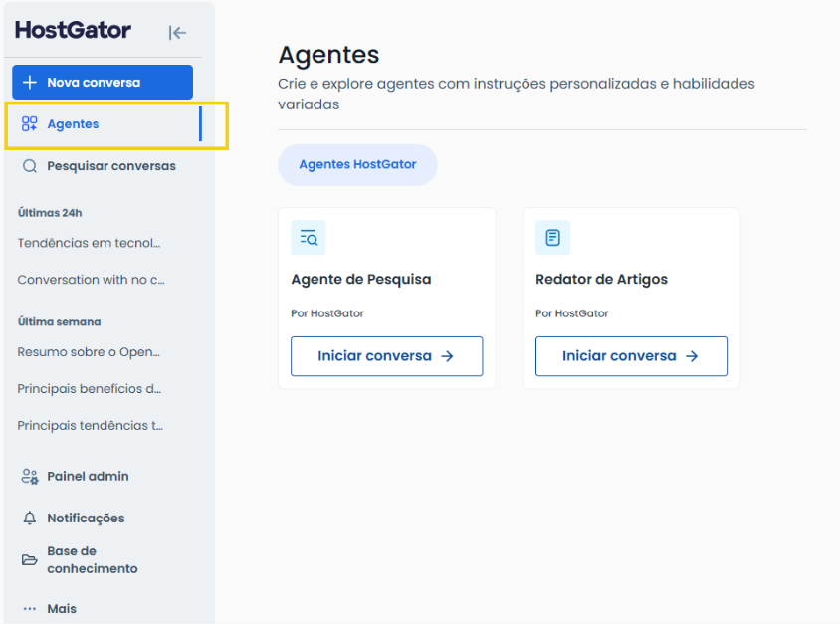840x624 pixels.
Task: Select the Agentes HostGator tab
Action: coord(357,165)
